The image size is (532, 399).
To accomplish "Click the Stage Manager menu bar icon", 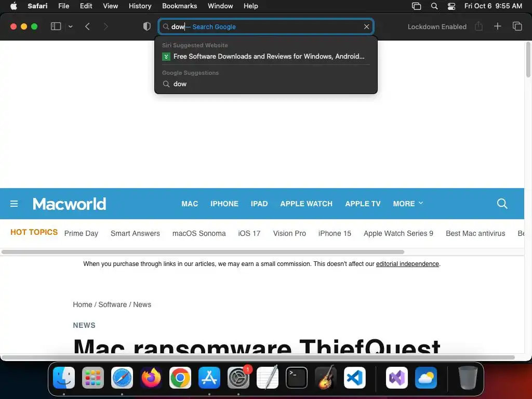I will click(416, 6).
